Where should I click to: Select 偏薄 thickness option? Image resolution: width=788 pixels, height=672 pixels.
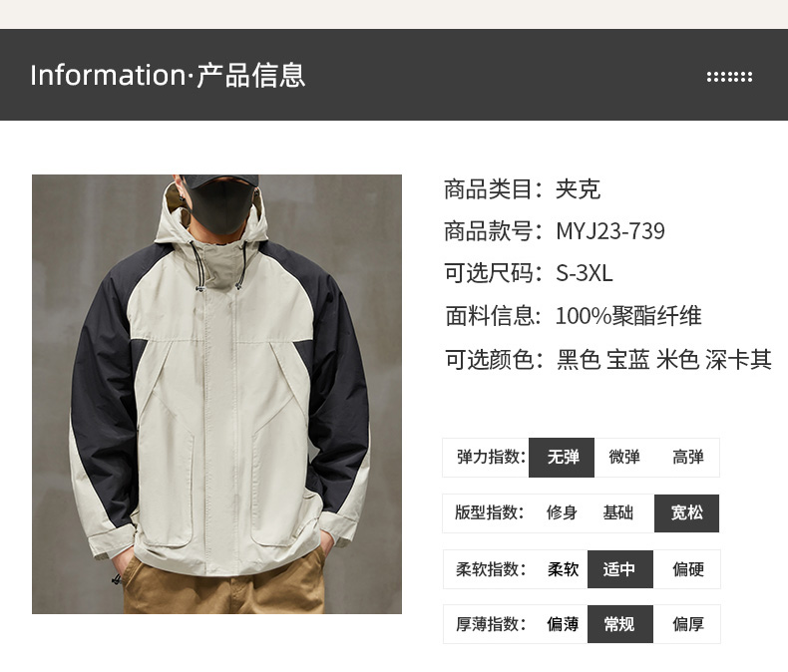[x=563, y=624]
